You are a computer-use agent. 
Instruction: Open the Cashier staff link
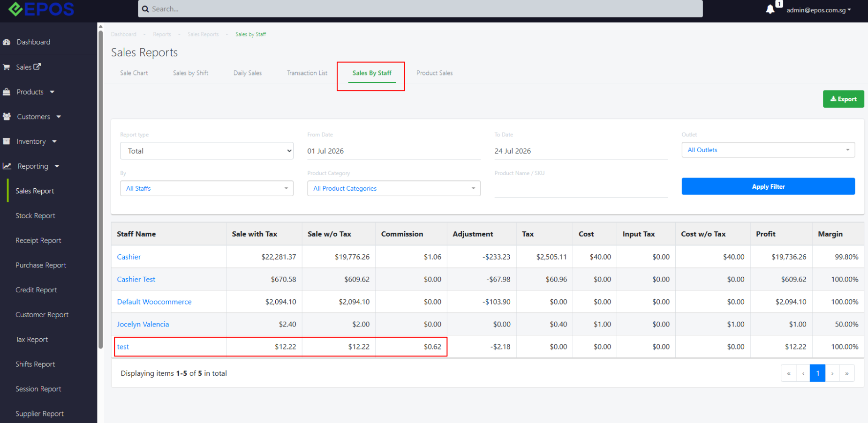129,257
